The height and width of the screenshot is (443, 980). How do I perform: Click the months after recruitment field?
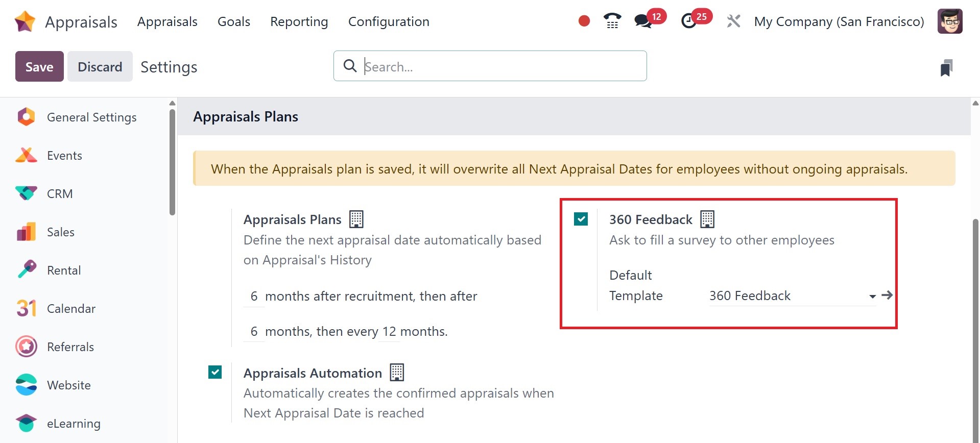coord(254,297)
